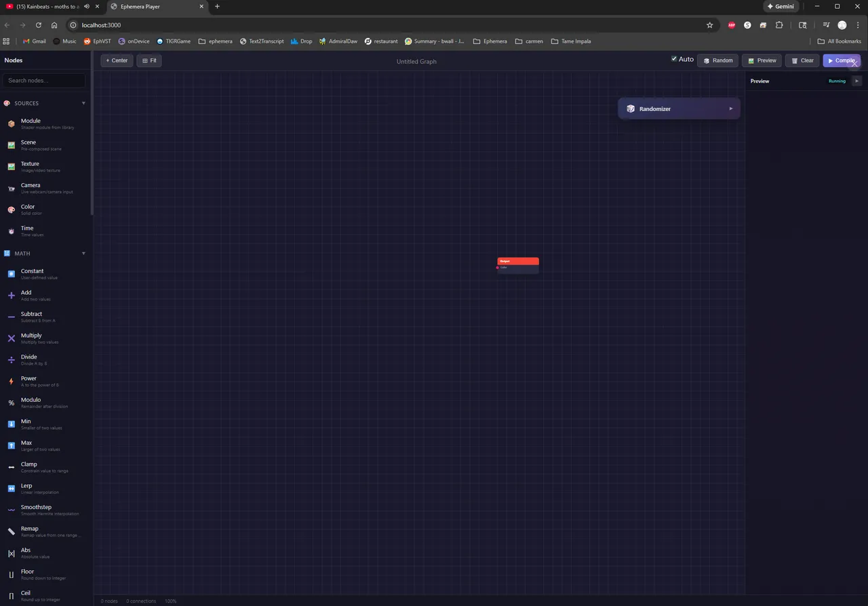Click the Camera source icon
Viewport: 868px width, 606px height.
[x=12, y=188]
